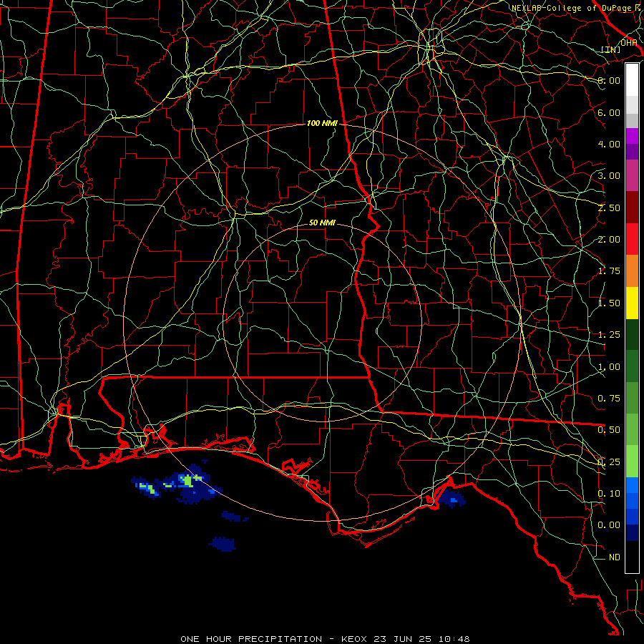
Task: Click the ONE HOUR PRECIPITATION title text
Action: click(251, 639)
